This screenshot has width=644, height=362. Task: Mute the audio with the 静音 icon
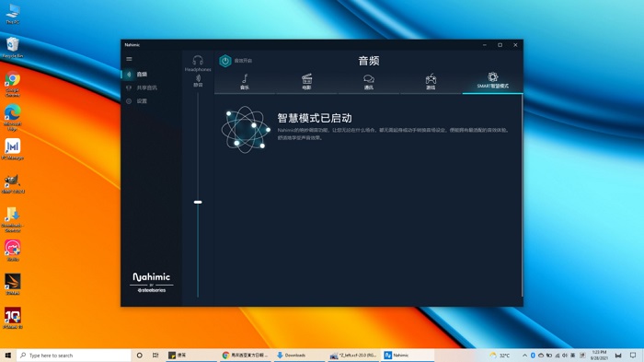coord(198,78)
